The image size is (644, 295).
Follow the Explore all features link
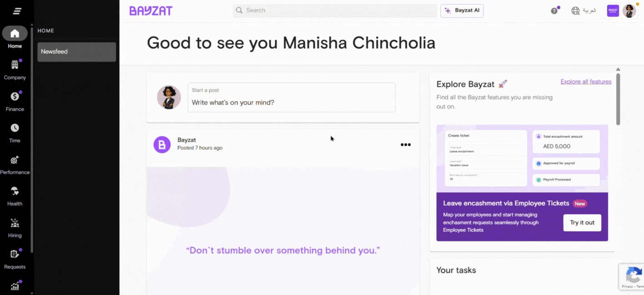click(586, 82)
